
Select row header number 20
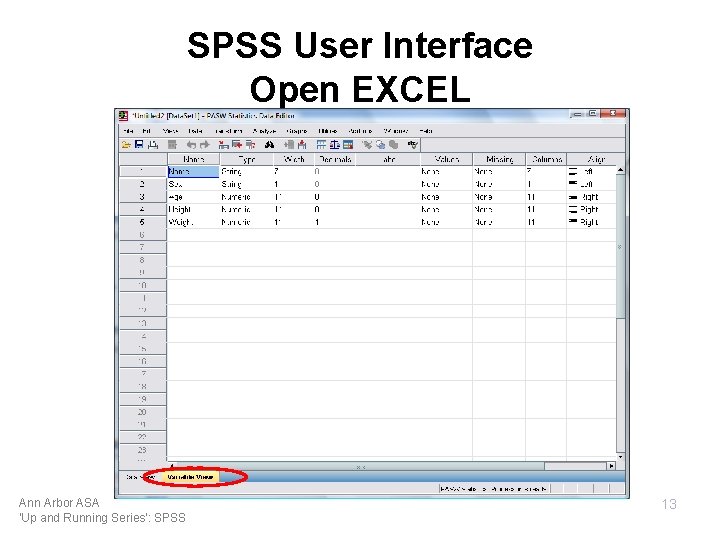pyautogui.click(x=143, y=412)
